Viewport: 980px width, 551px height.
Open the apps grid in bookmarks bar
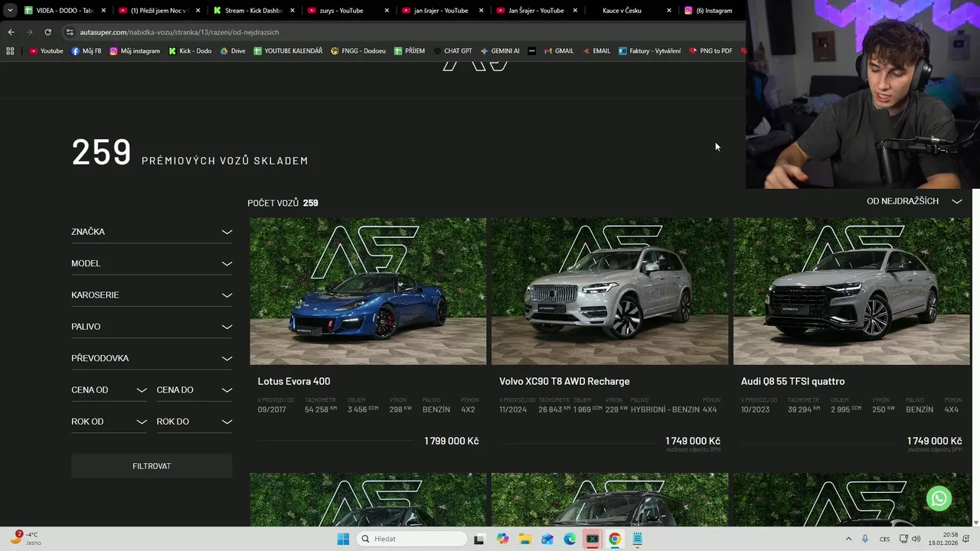coord(10,51)
